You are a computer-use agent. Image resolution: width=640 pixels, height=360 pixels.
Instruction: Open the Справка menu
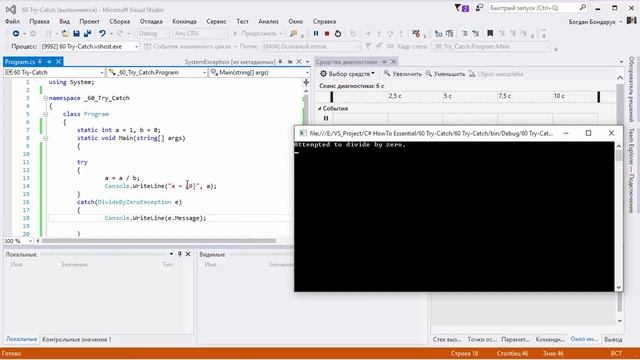(x=324, y=21)
